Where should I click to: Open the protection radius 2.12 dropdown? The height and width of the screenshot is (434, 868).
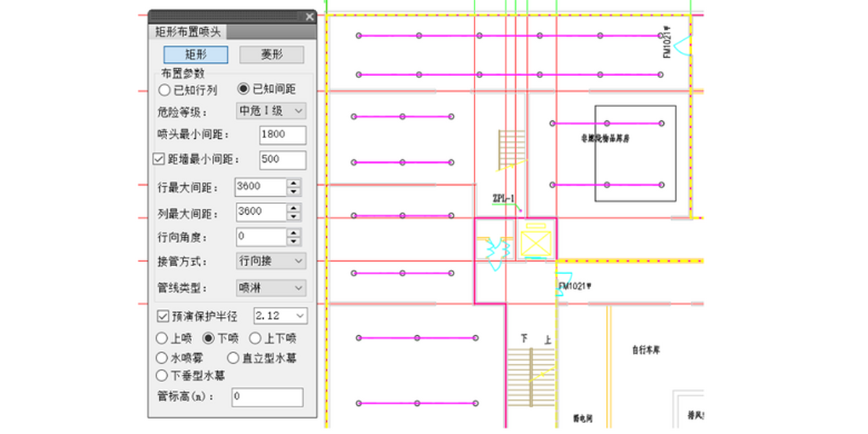280,316
